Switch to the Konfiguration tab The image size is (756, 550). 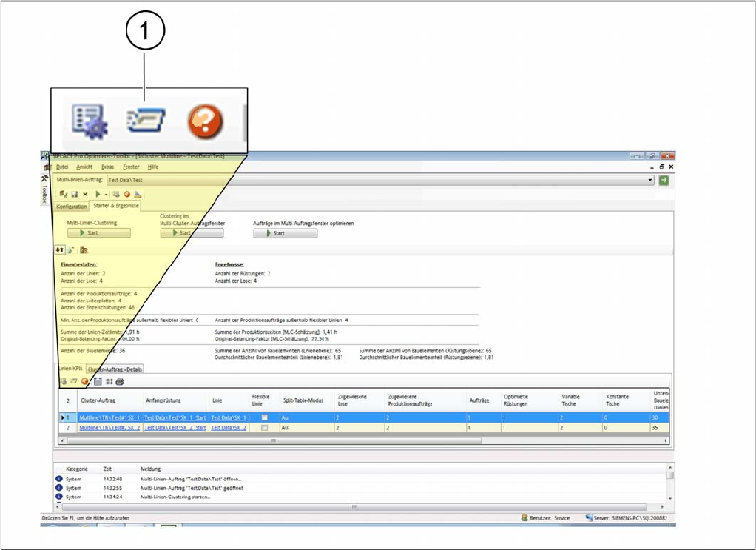(x=72, y=207)
